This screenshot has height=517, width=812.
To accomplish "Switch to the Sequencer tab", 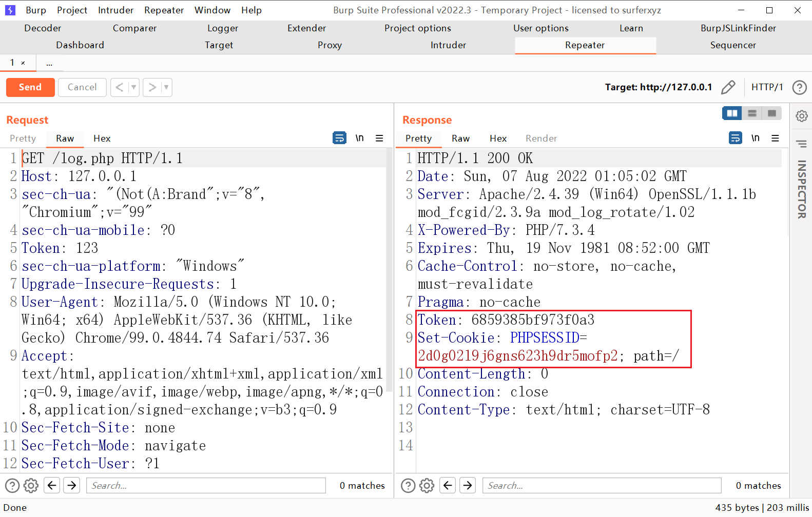I will coord(733,45).
